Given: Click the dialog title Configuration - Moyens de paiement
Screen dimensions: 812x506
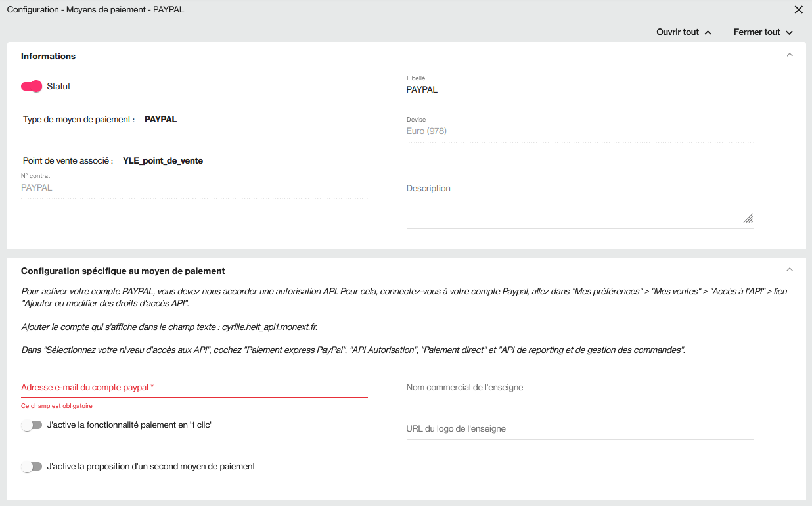Looking at the screenshot, I should pos(95,10).
